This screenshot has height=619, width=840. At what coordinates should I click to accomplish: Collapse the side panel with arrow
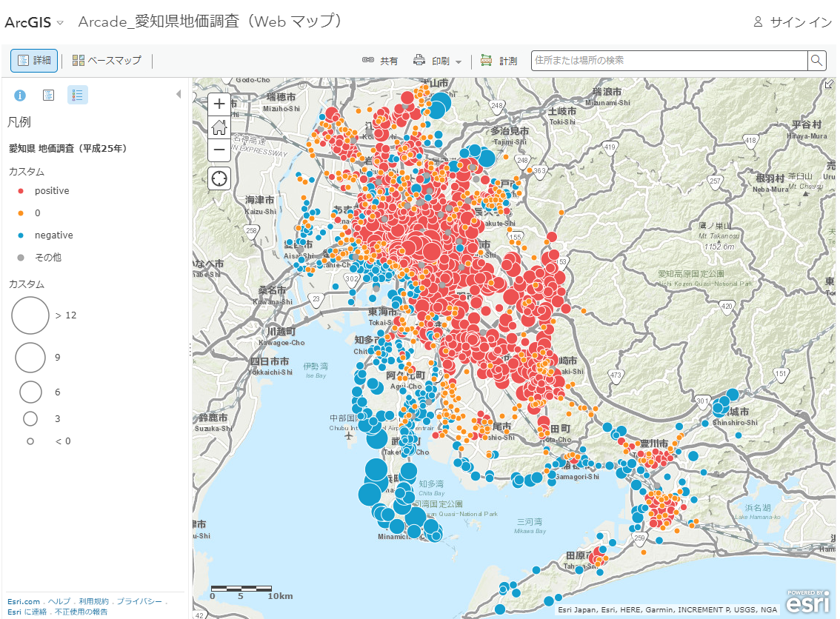[x=179, y=94]
